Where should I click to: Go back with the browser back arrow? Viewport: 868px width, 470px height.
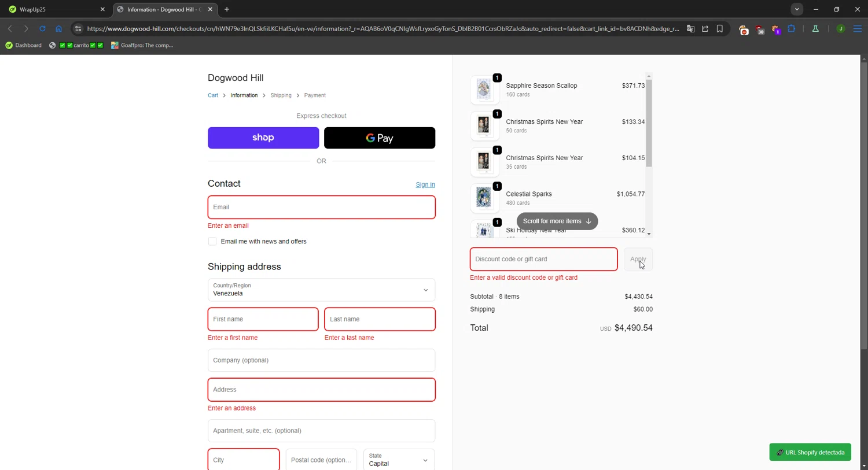[10, 28]
